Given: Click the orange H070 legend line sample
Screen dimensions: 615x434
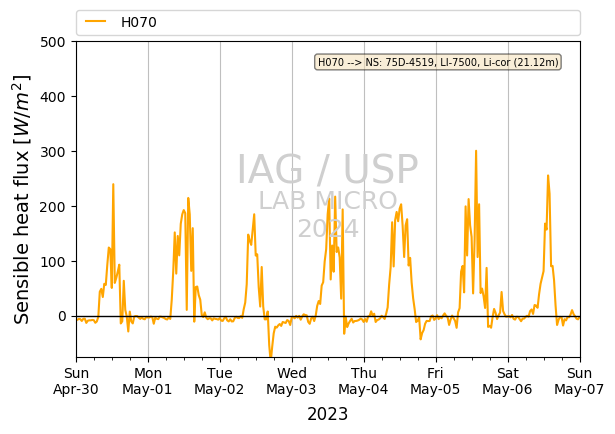Looking at the screenshot, I should click(x=96, y=22).
